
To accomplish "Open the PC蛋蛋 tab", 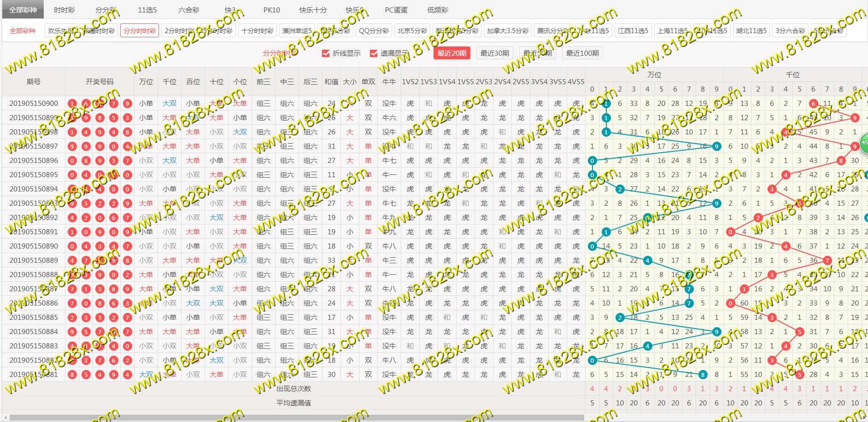I will pos(396,10).
